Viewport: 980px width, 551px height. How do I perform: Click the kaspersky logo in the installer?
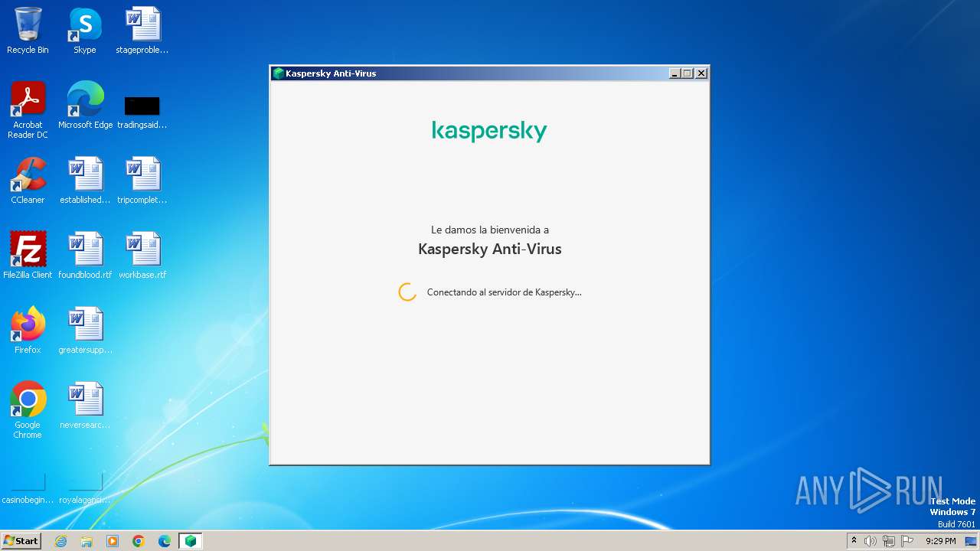(489, 131)
